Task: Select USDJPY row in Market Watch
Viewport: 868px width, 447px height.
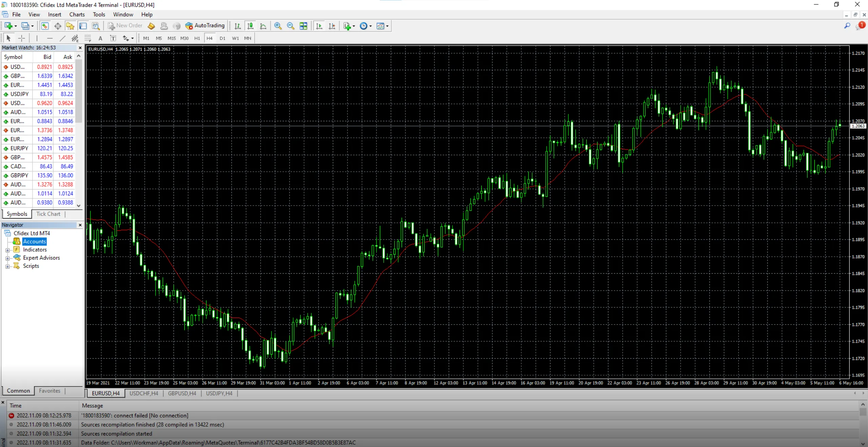Action: pyautogui.click(x=38, y=94)
